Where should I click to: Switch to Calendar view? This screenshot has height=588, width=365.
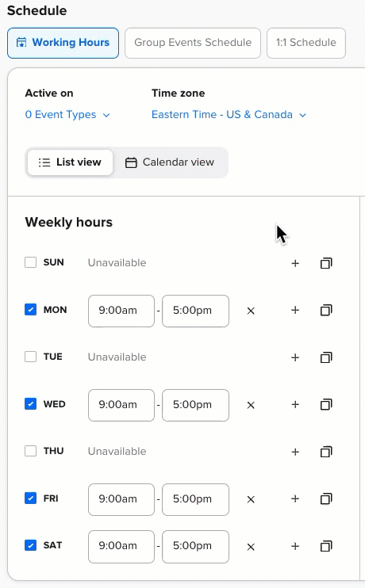(170, 162)
